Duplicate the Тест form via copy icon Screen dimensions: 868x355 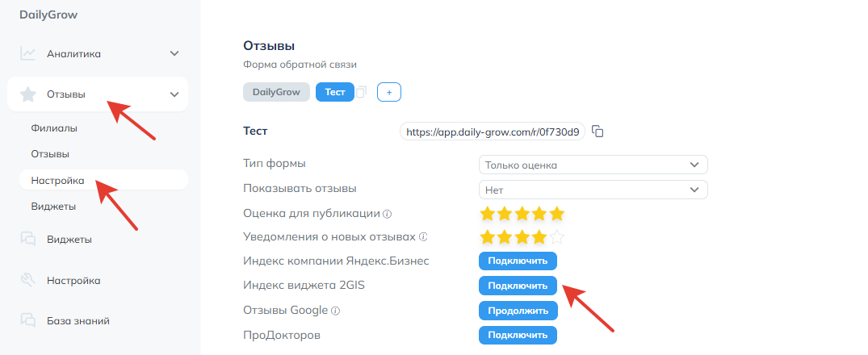(x=362, y=92)
